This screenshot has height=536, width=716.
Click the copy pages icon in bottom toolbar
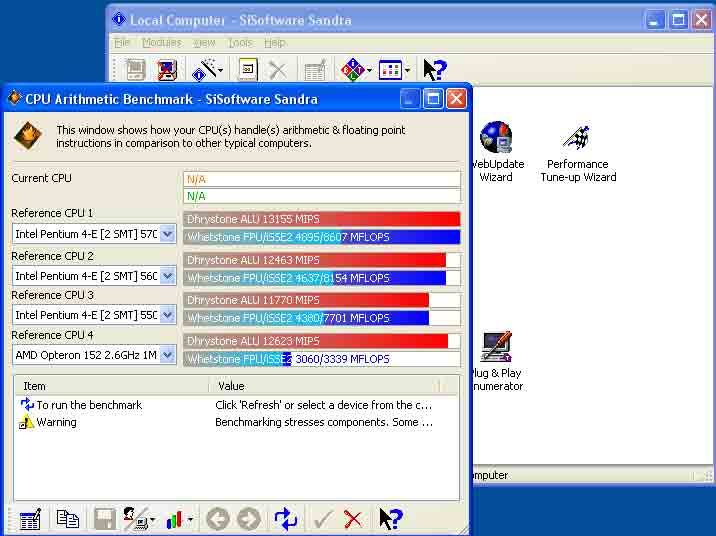[x=68, y=519]
